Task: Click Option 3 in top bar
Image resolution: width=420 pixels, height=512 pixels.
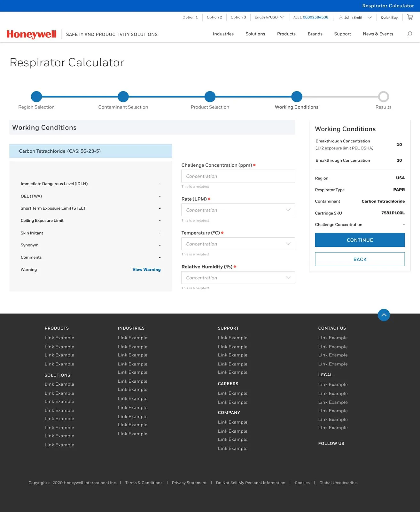Action: (x=238, y=17)
